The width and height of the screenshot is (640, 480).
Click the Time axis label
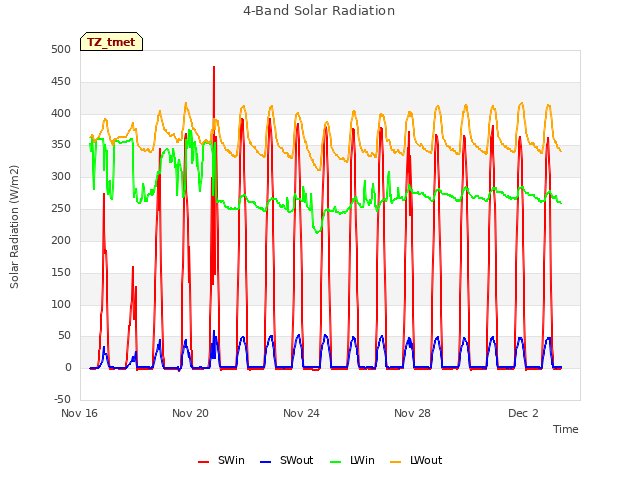click(x=566, y=429)
